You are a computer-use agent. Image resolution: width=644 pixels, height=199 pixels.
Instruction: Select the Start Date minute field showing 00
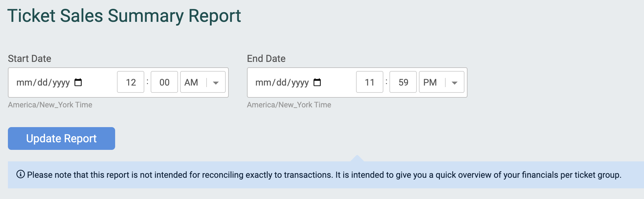(164, 82)
